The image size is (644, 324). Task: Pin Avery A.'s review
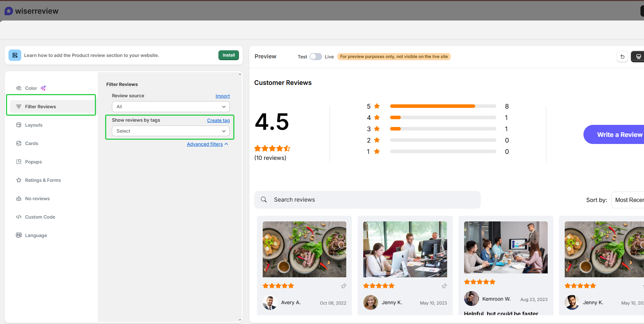click(x=343, y=286)
